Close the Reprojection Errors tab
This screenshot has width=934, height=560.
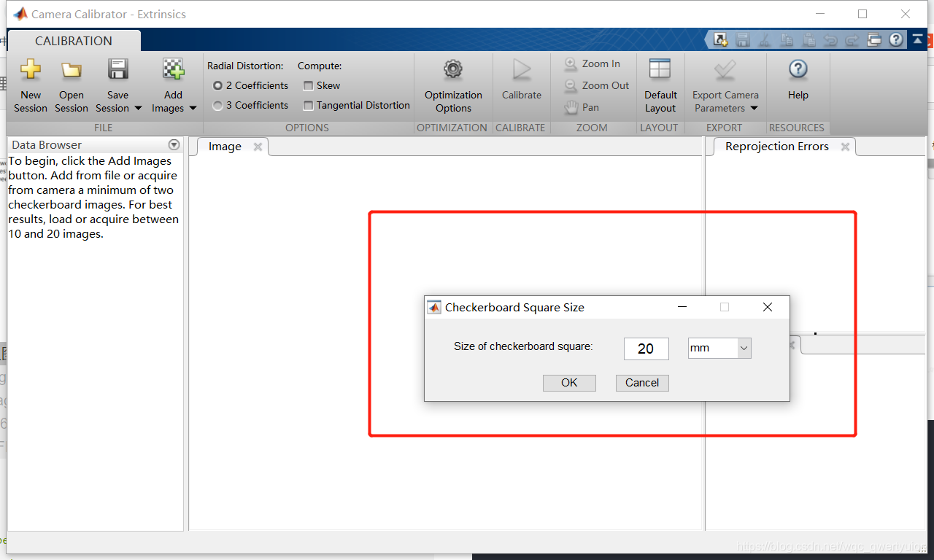[x=845, y=147]
